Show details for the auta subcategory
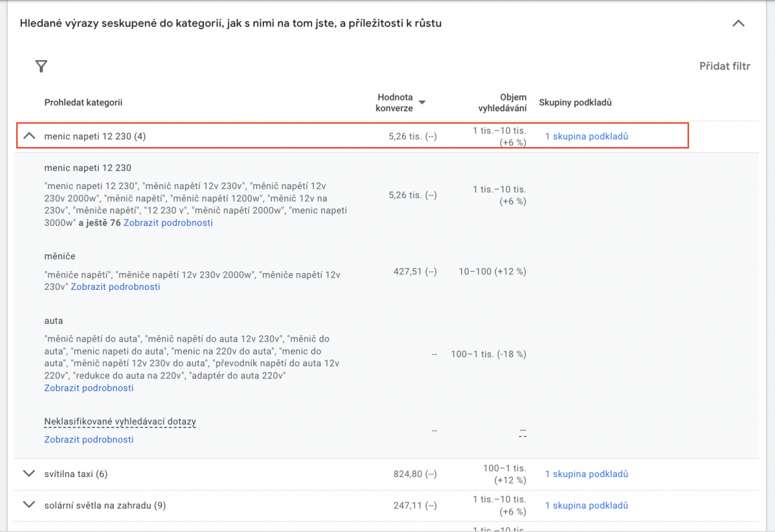Image resolution: width=775 pixels, height=532 pixels. coord(88,388)
